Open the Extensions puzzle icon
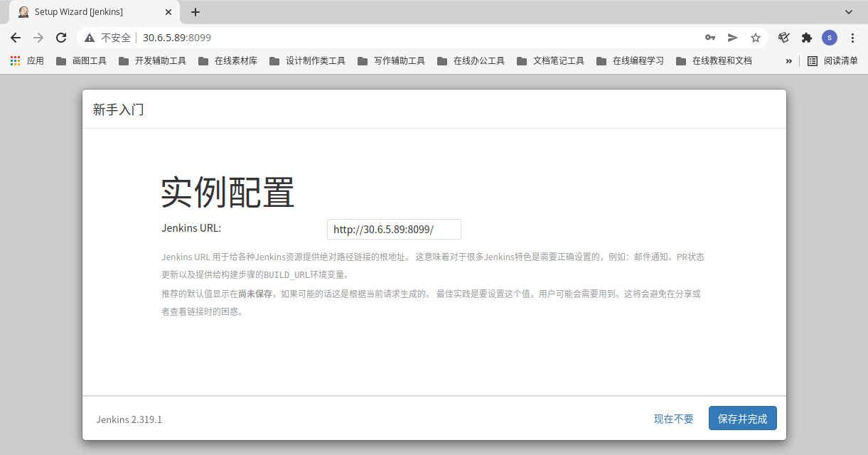The image size is (868, 455). click(806, 38)
